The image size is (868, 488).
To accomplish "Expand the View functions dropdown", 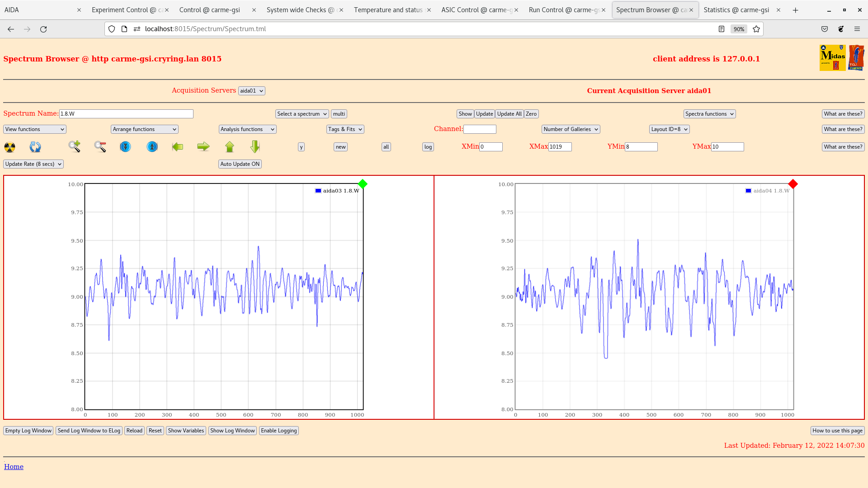I will coord(35,129).
